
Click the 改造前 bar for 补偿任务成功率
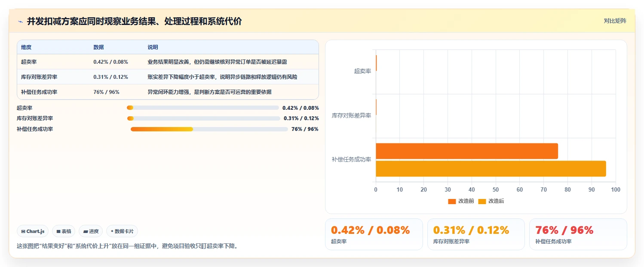[467, 151]
